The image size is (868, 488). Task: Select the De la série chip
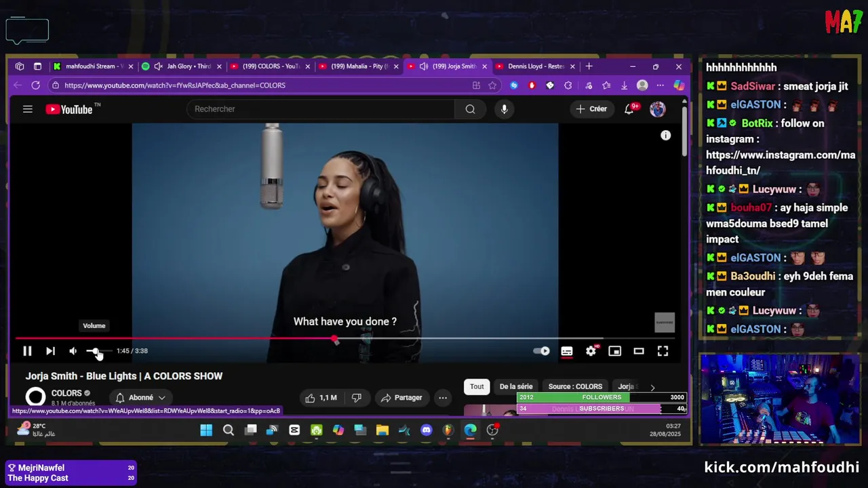point(516,387)
